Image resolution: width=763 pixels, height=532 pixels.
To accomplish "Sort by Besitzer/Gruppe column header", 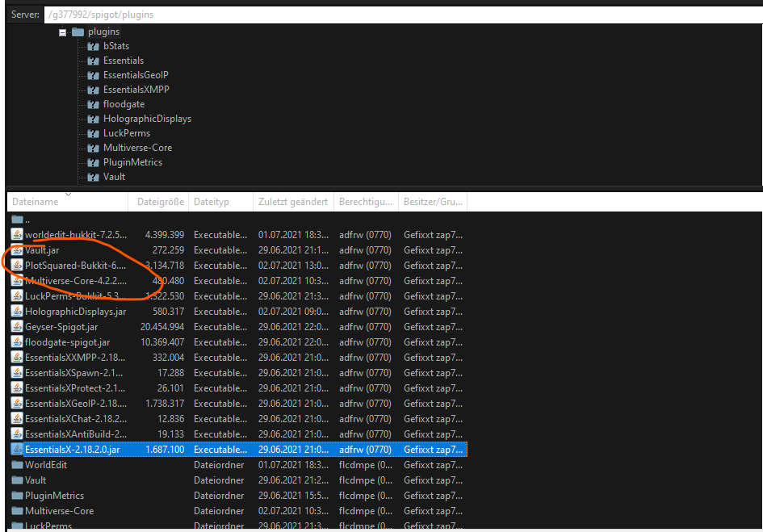I will click(x=433, y=202).
